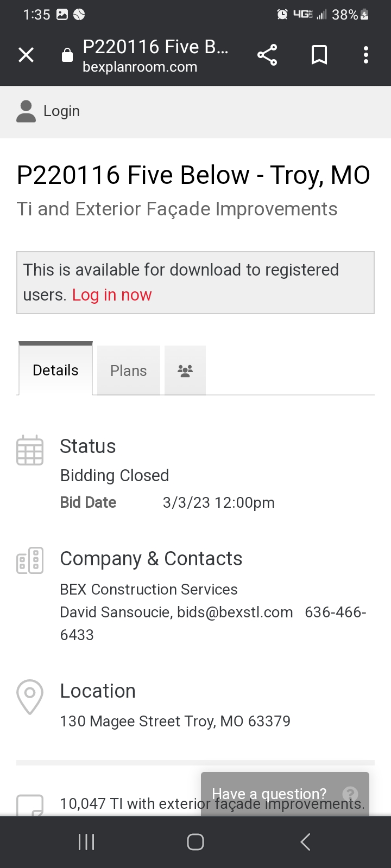391x868 pixels.
Task: Tap the user profile icon
Action: pyautogui.click(x=26, y=111)
